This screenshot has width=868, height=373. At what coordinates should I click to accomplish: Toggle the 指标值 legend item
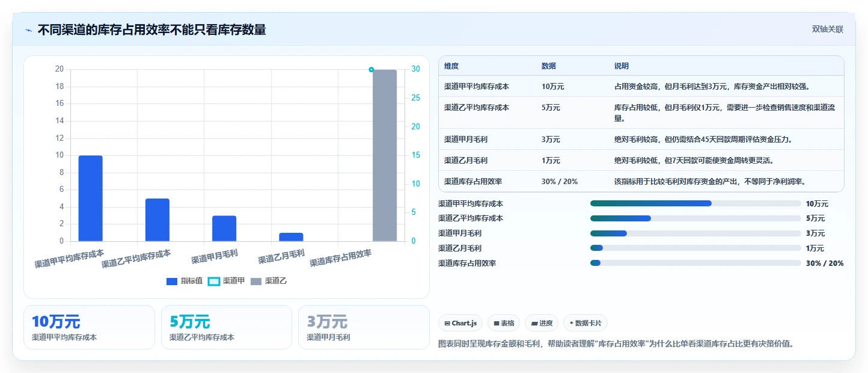click(185, 281)
